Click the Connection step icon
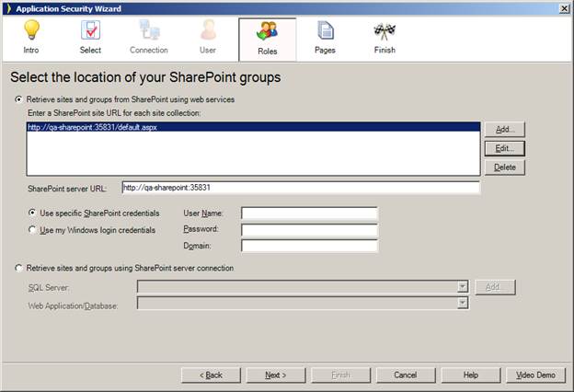 tap(149, 29)
